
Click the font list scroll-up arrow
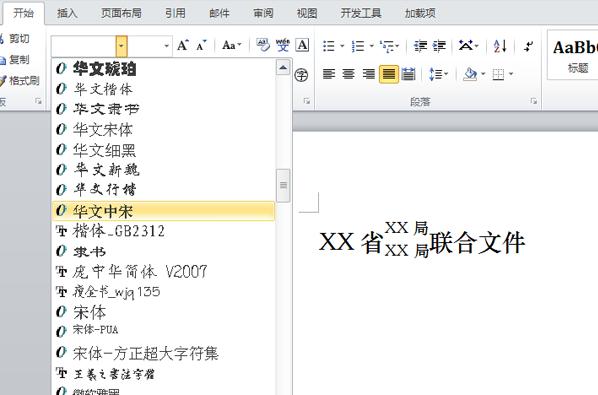click(x=283, y=68)
